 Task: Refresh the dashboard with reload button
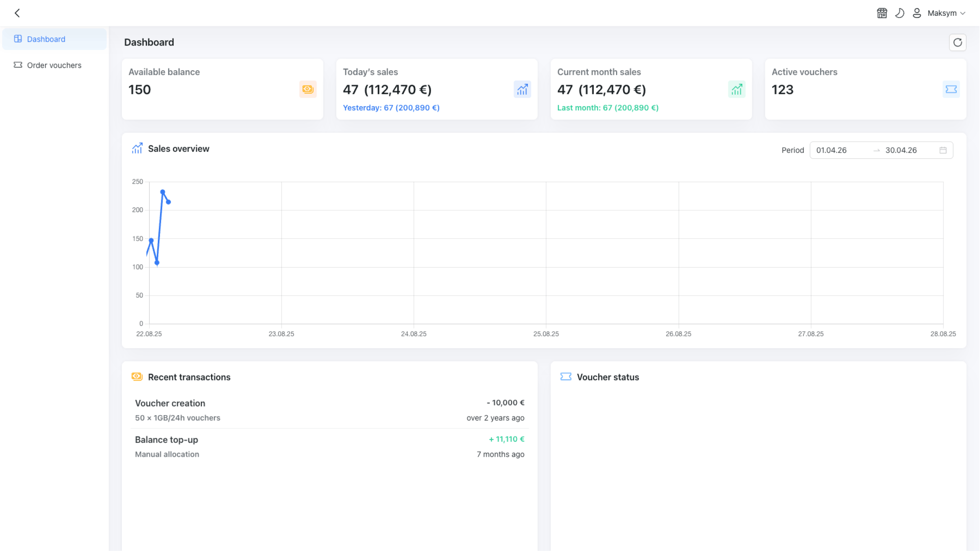point(958,43)
